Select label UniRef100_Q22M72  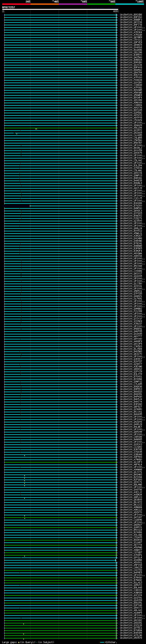pyautogui.click(x=131, y=130)
